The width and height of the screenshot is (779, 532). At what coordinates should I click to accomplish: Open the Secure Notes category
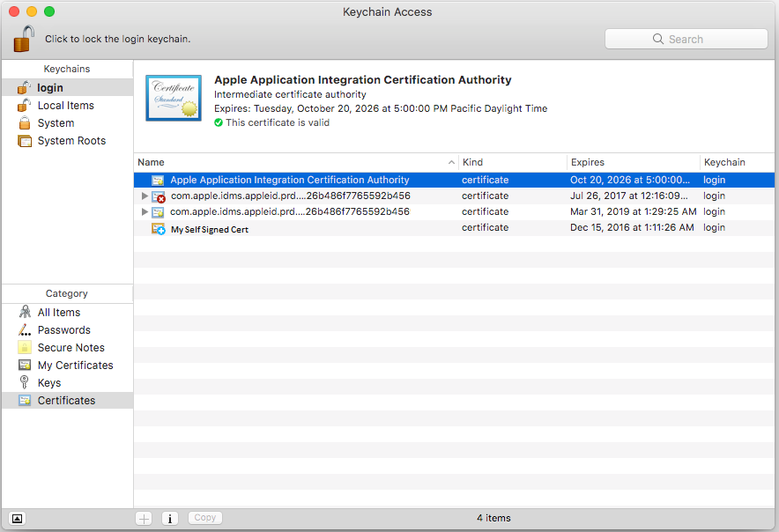tap(70, 348)
